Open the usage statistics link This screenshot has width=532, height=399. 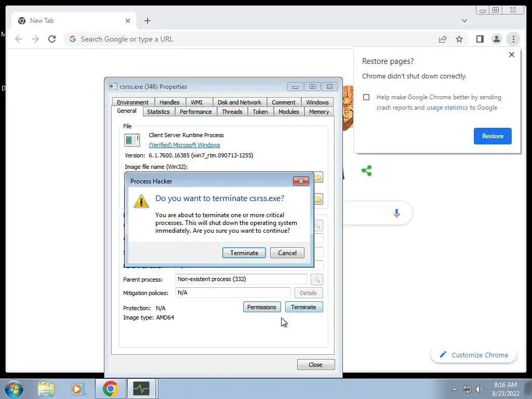(447, 108)
